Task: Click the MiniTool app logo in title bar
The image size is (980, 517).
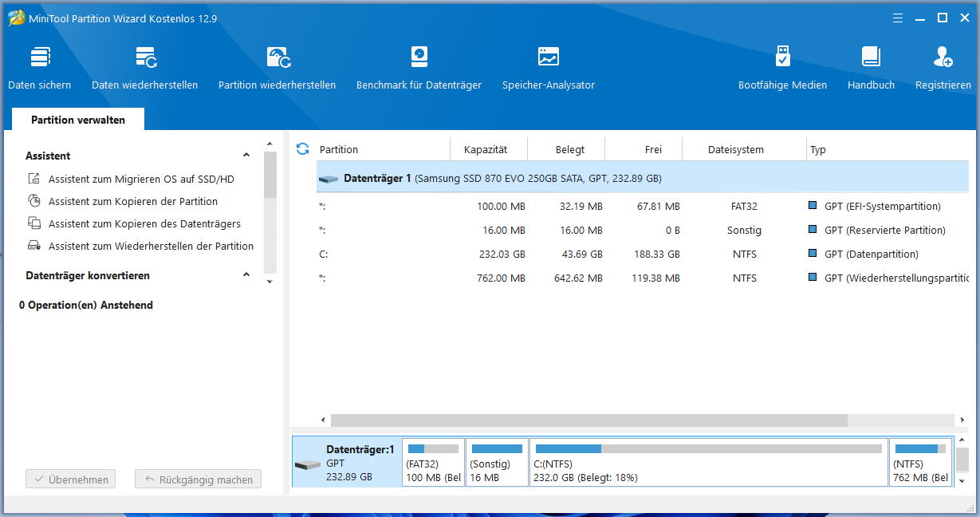Action: 17,18
